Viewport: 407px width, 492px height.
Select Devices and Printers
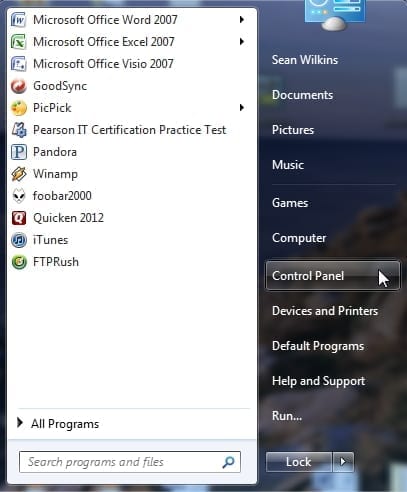click(325, 311)
